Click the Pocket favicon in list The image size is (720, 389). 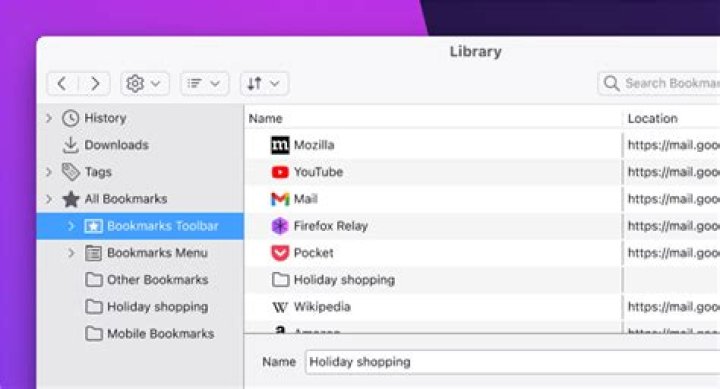tap(280, 253)
